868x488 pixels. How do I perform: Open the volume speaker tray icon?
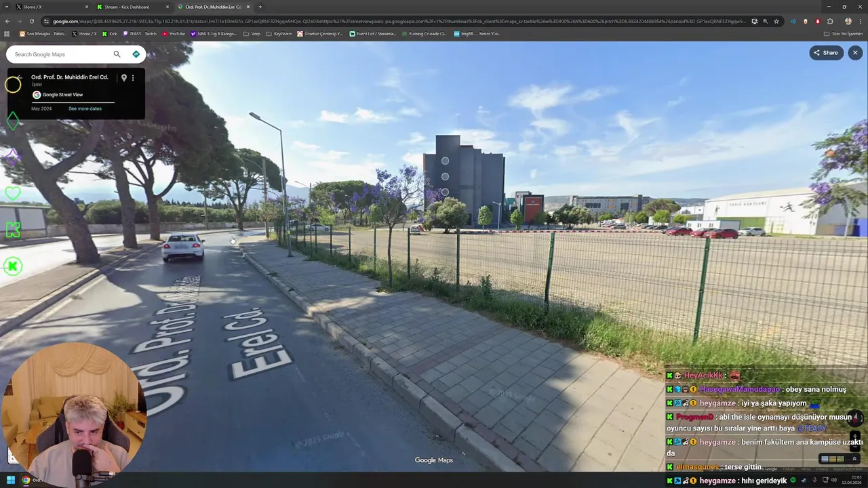point(833,481)
